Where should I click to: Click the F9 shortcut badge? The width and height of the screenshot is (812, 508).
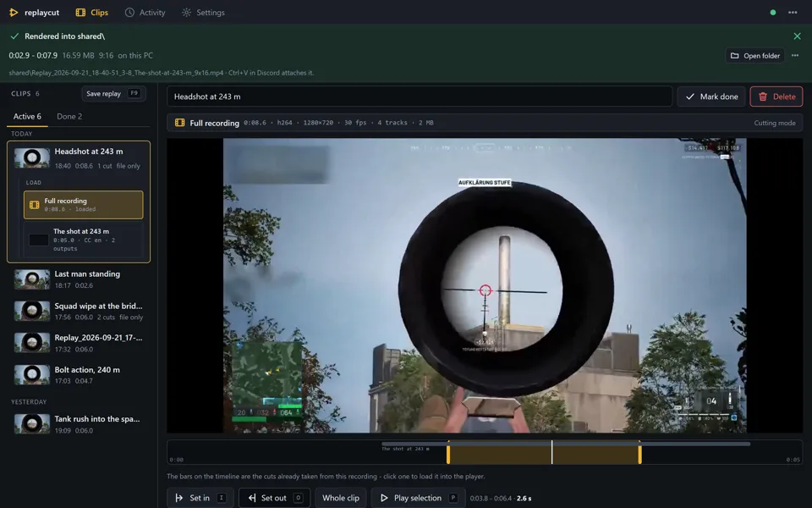pyautogui.click(x=134, y=93)
